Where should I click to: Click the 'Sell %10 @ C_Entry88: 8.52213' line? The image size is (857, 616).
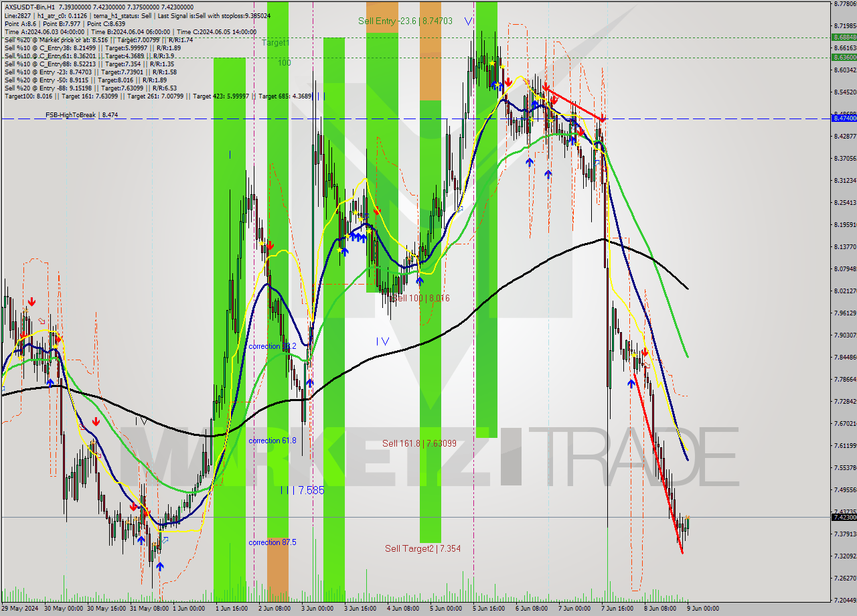[88, 64]
